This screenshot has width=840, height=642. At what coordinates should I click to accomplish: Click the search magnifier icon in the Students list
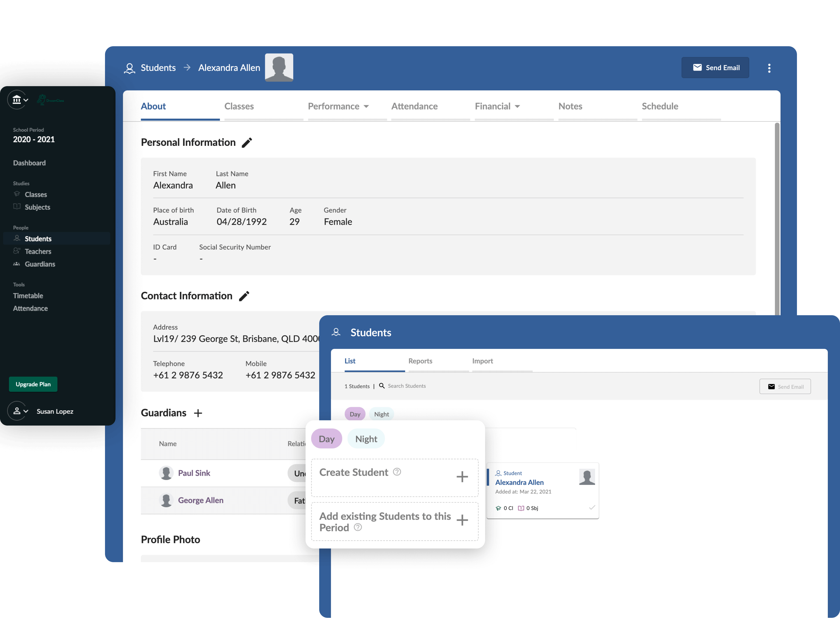[381, 386]
